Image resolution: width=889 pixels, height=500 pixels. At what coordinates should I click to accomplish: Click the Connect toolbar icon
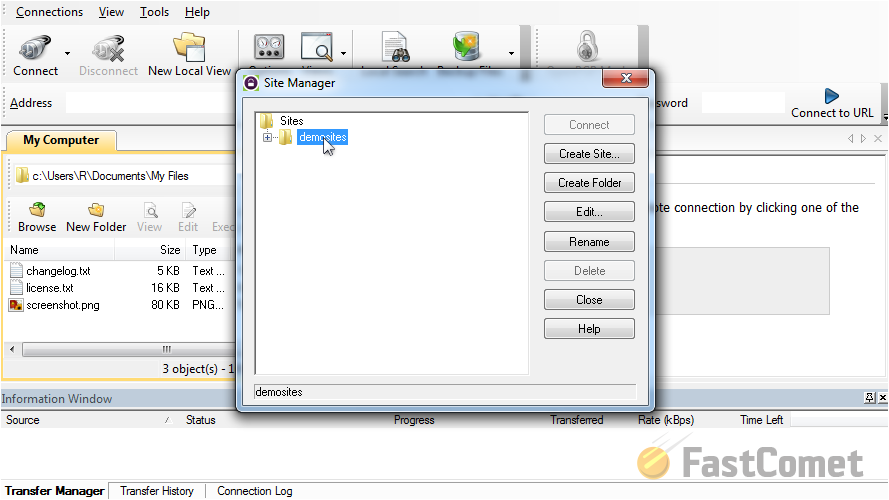click(x=35, y=48)
